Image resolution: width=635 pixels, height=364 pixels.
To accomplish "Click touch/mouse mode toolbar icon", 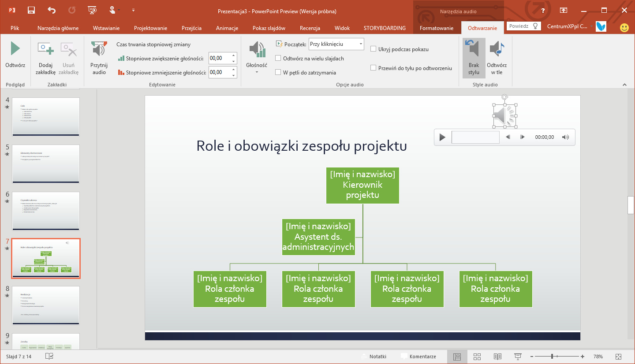I will [x=113, y=10].
